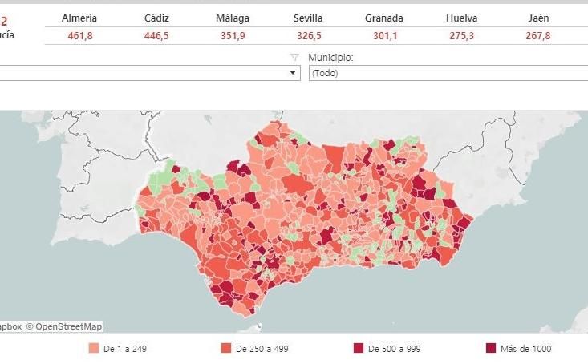588x364 pixels.
Task: Open the left dropdown arrow above the map
Action: [294, 73]
